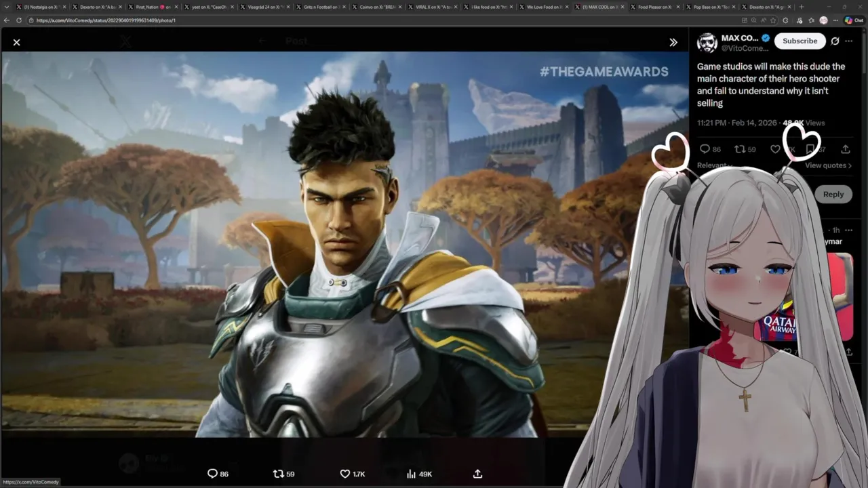Open the favorites icon in the browser toolbar
The height and width of the screenshot is (488, 868).
[x=811, y=20]
